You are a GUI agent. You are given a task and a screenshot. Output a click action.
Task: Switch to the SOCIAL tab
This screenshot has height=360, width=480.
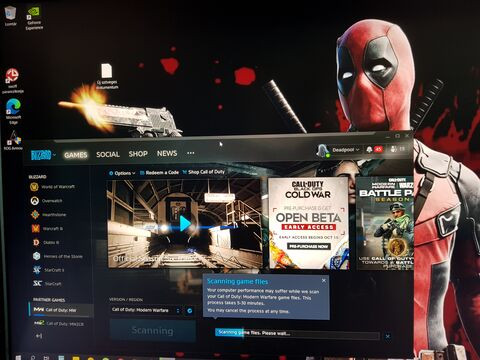tap(108, 154)
